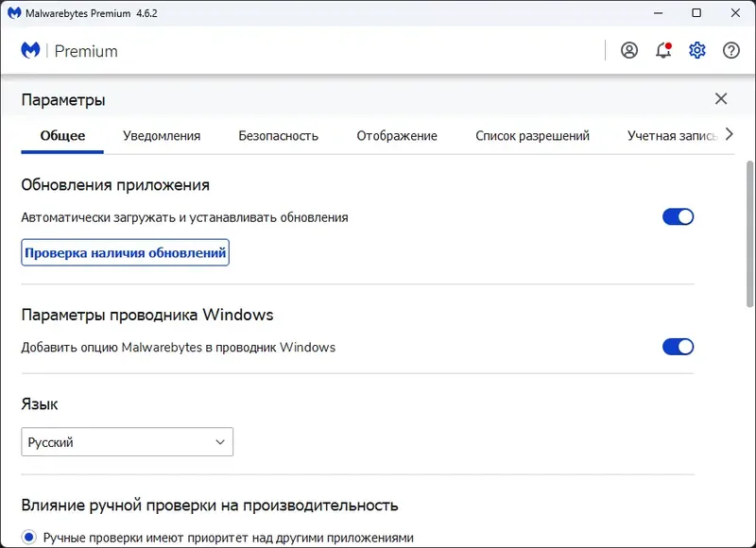The image size is (756, 548).
Task: Turn off the Windows Explorer option toggle
Action: (x=678, y=347)
